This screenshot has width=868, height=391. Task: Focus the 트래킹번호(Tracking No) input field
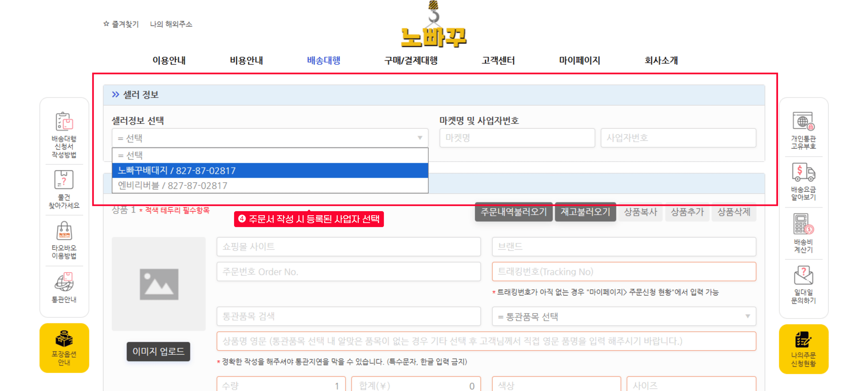[x=624, y=272]
